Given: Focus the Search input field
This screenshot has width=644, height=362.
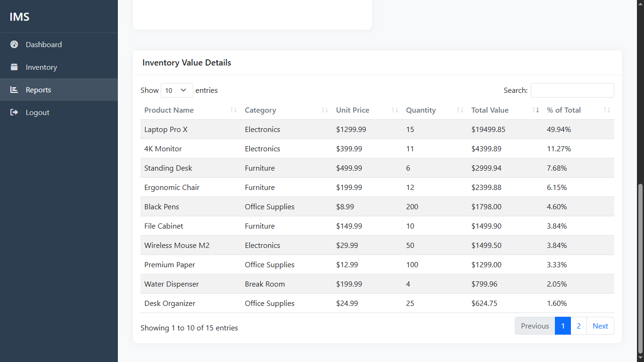Looking at the screenshot, I should click(572, 90).
